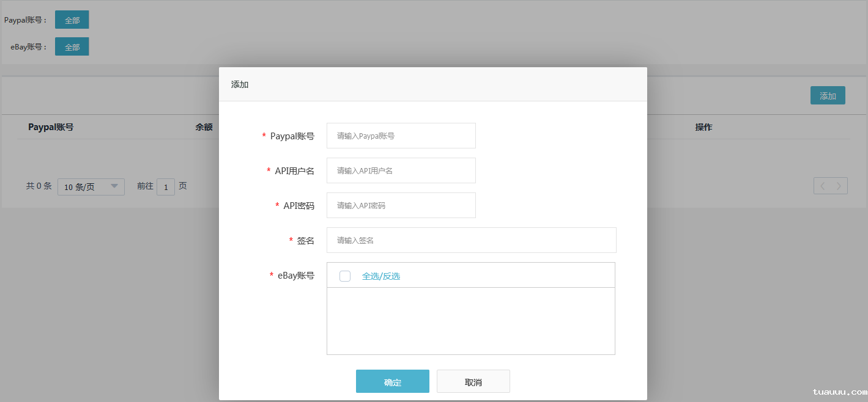Select 全部 filter beside eBay账号
868x402 pixels.
pos(72,46)
